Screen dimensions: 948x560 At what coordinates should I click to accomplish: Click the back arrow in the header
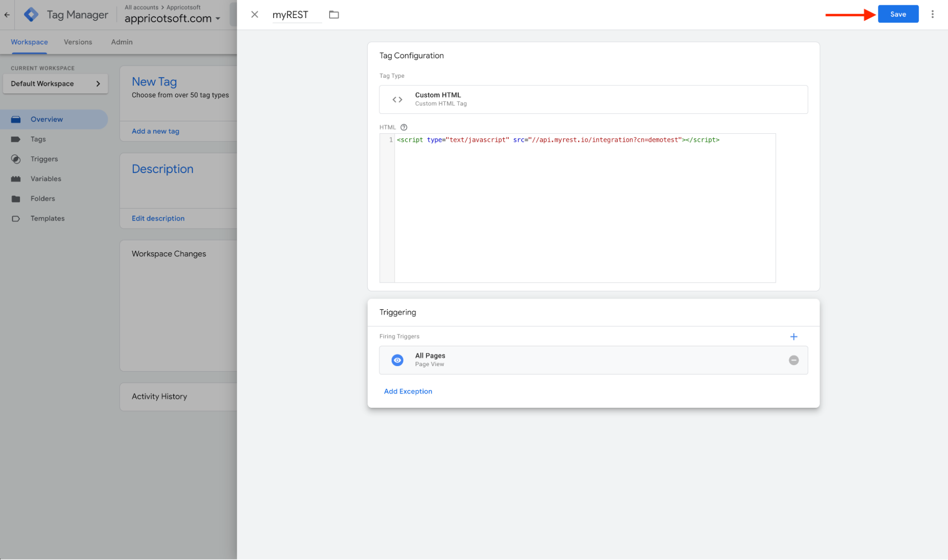pos(7,15)
